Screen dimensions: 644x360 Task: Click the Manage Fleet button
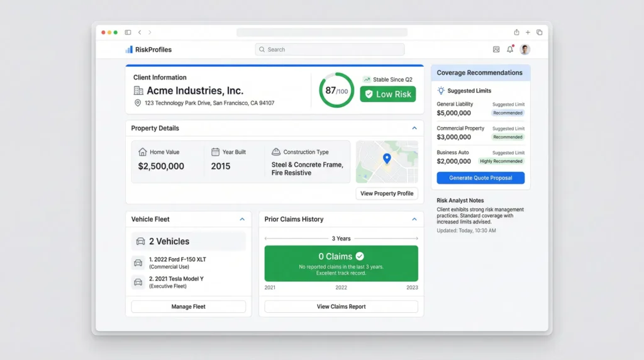tap(188, 307)
